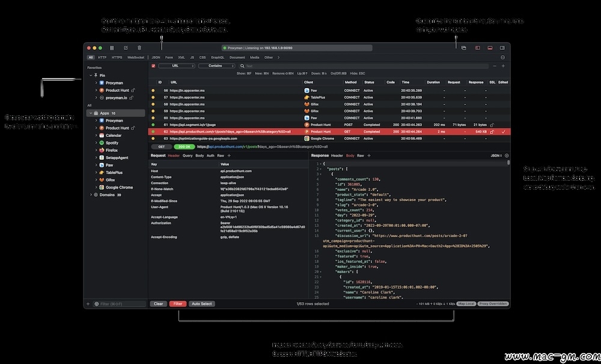Uncheck the red filter enable checkbox
601x364 pixels.
[x=153, y=66]
